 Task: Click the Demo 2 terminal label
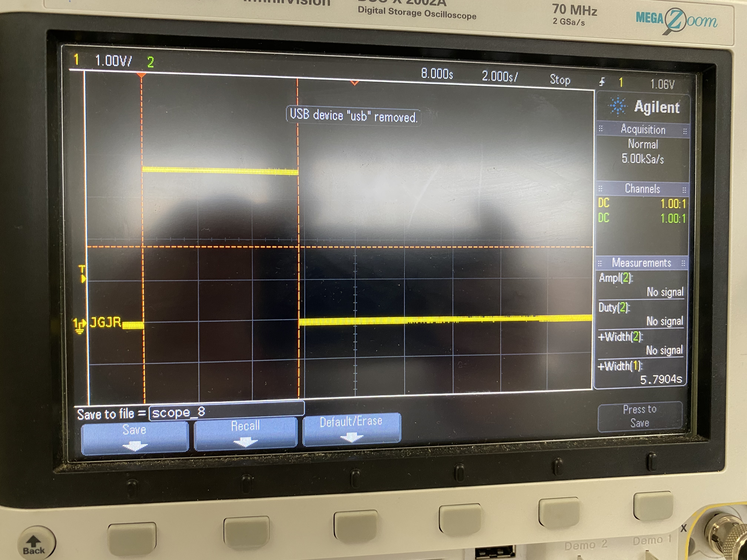[586, 545]
